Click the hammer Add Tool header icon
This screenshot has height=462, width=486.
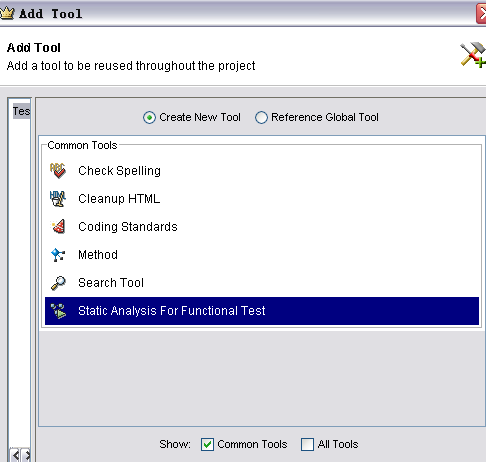[x=473, y=55]
